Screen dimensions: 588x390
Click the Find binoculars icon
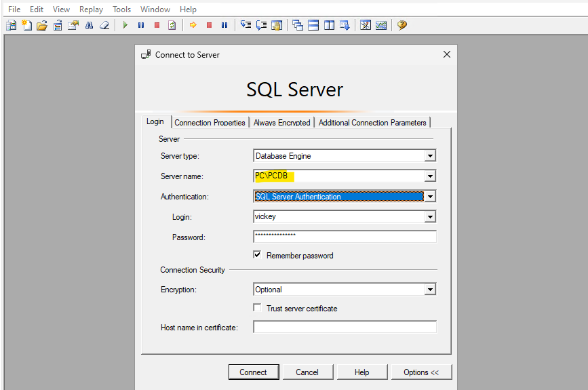(x=90, y=26)
